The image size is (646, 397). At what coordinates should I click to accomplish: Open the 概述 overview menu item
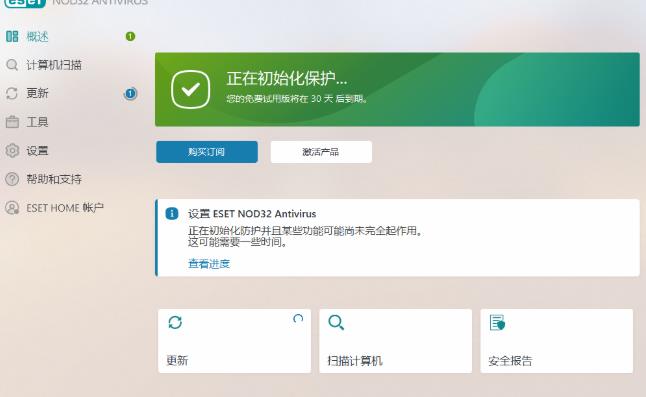tap(37, 37)
